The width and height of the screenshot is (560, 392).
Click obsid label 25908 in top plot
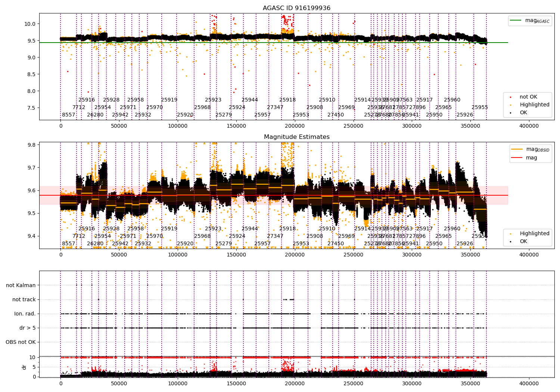[315, 108]
